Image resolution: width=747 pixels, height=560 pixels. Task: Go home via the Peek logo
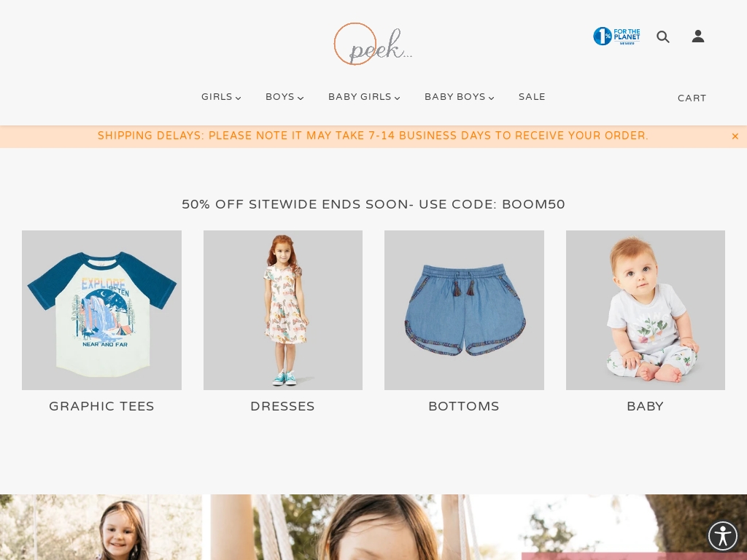click(373, 44)
